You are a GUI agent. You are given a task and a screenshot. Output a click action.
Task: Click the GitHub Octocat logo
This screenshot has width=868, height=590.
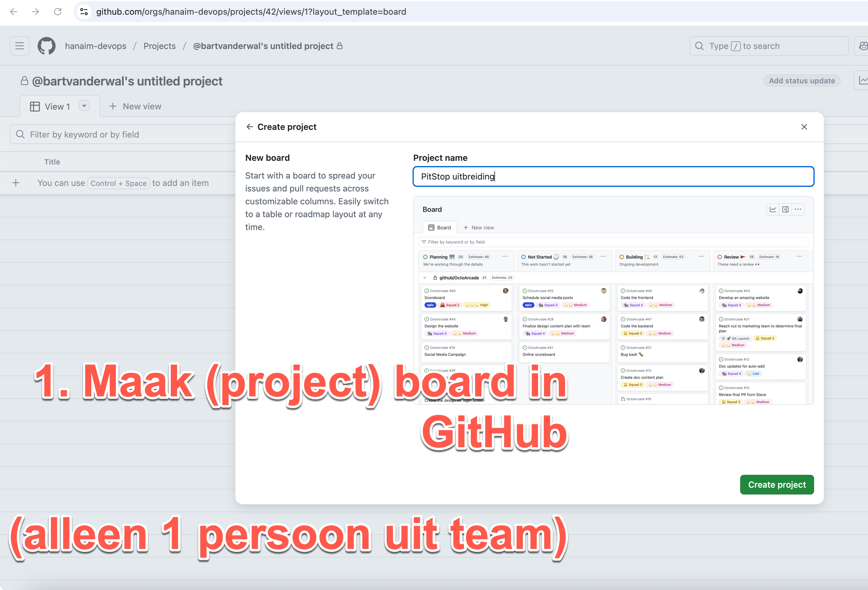[x=46, y=46]
